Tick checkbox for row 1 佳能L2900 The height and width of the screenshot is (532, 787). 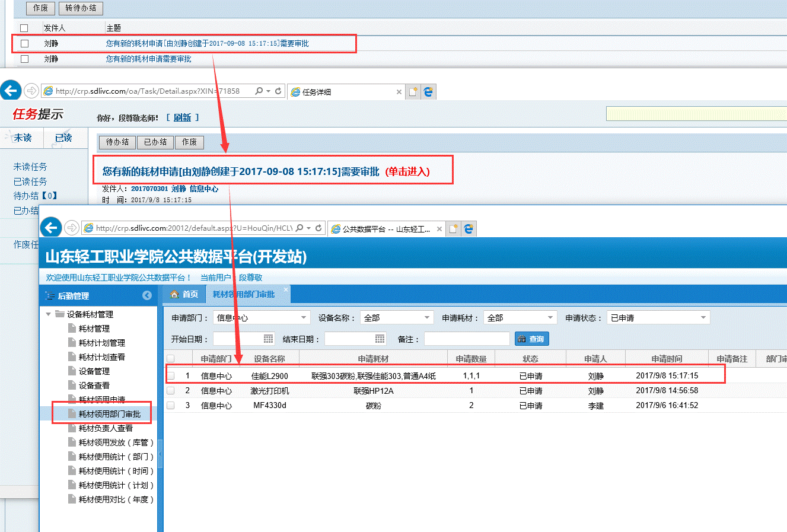171,375
